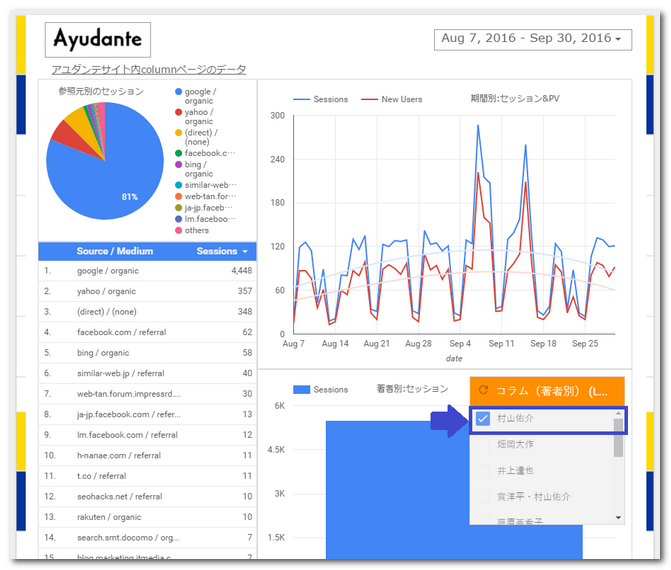Click the Ayudante logo
The image size is (671, 570).
pyautogui.click(x=98, y=39)
